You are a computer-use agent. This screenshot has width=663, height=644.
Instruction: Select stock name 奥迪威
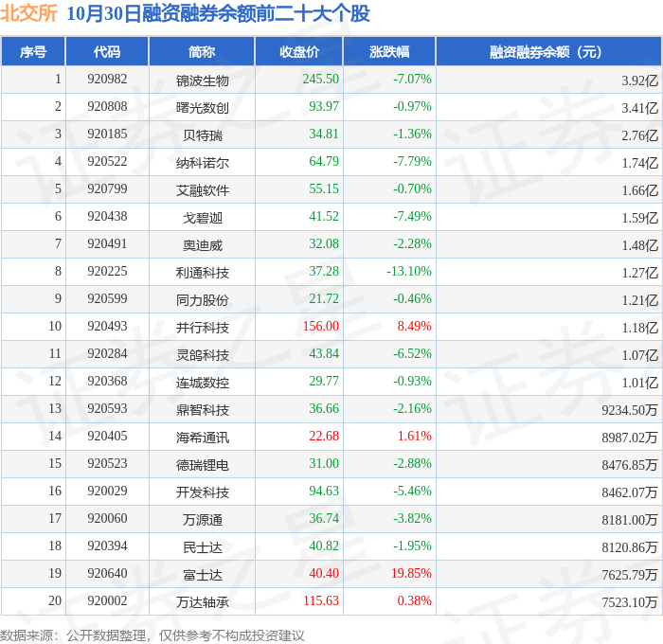(202, 245)
